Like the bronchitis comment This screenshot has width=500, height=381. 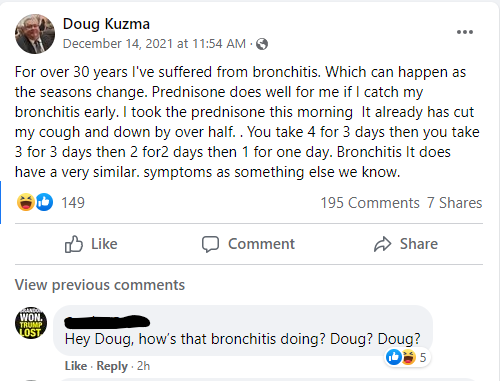coord(76,366)
